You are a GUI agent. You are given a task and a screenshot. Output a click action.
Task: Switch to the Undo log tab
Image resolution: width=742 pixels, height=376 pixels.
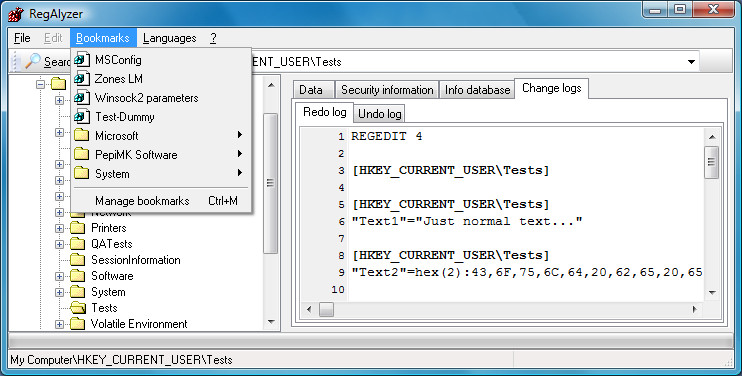pyautogui.click(x=380, y=114)
